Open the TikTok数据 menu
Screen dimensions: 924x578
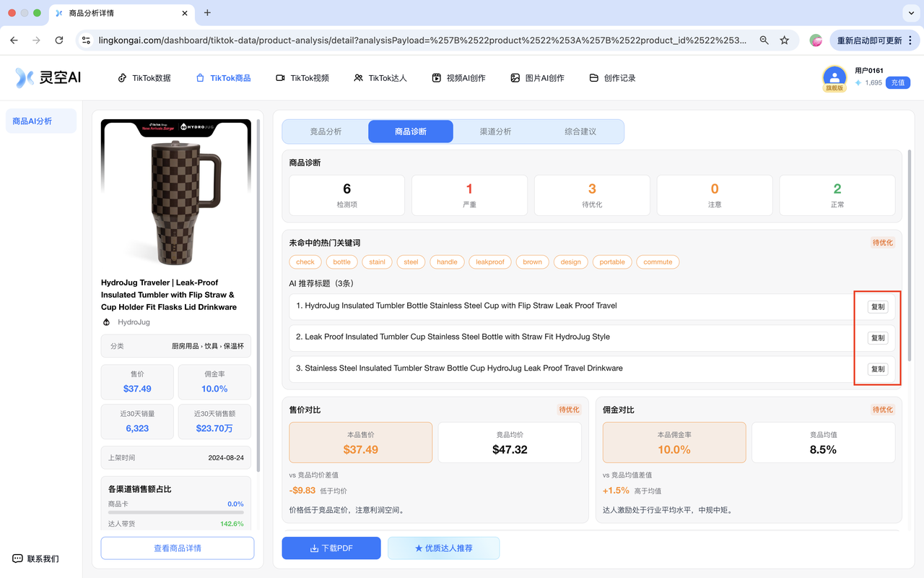click(144, 78)
